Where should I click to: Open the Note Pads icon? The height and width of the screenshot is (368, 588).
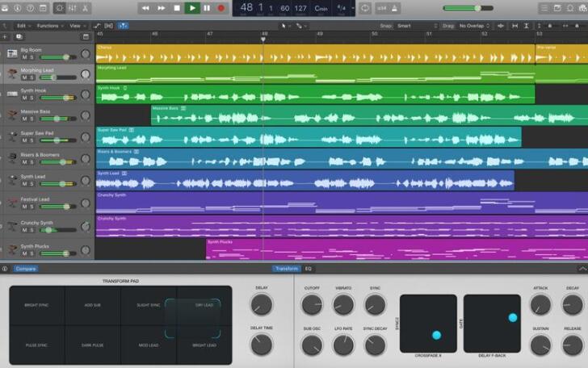557,8
